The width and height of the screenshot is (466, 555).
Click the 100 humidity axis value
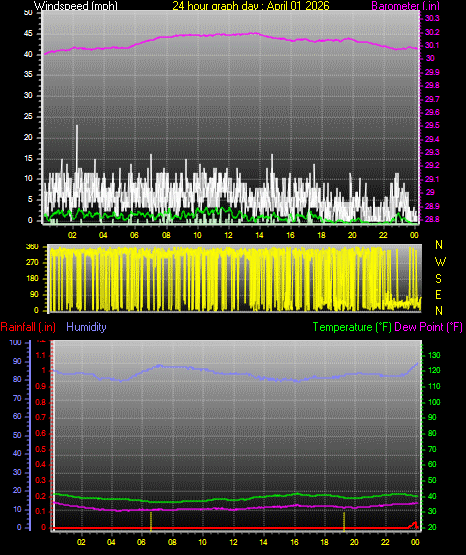[x=16, y=342]
